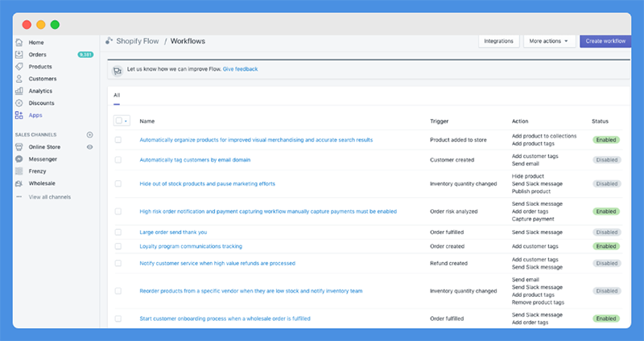The height and width of the screenshot is (341, 644).
Task: Click Disabled status of Large order row
Action: pos(607,232)
